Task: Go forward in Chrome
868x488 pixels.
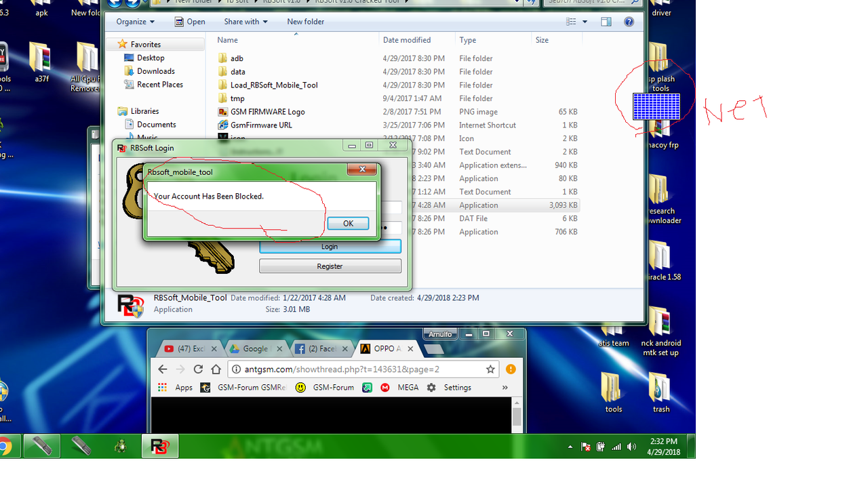Action: pos(180,369)
